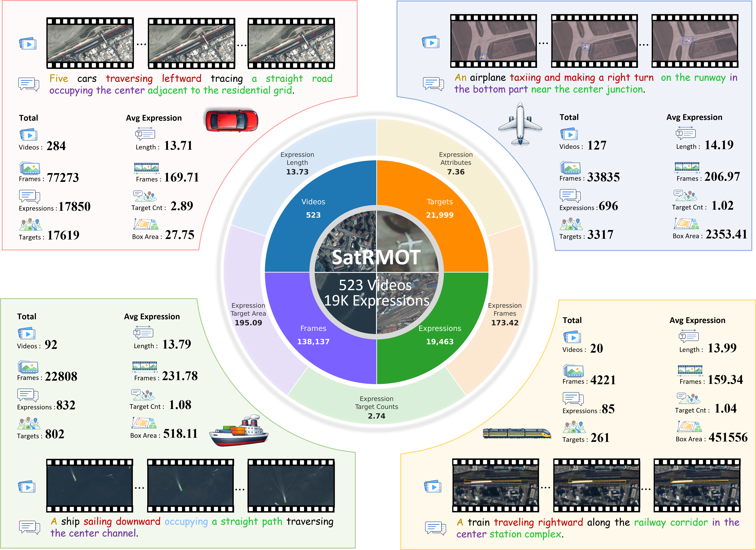Click the airplane panel value '696'
This screenshot has width=756, height=550.
pos(608,206)
